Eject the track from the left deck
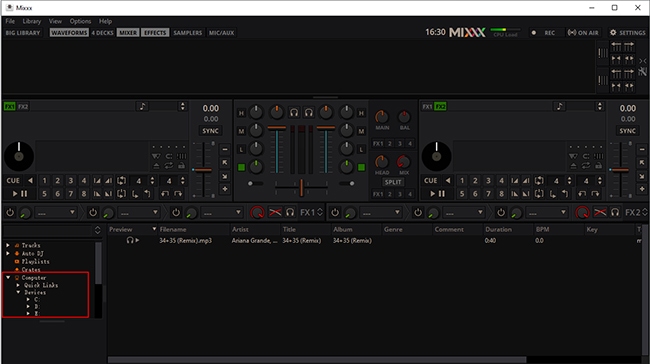This screenshot has width=650, height=364. click(x=156, y=165)
